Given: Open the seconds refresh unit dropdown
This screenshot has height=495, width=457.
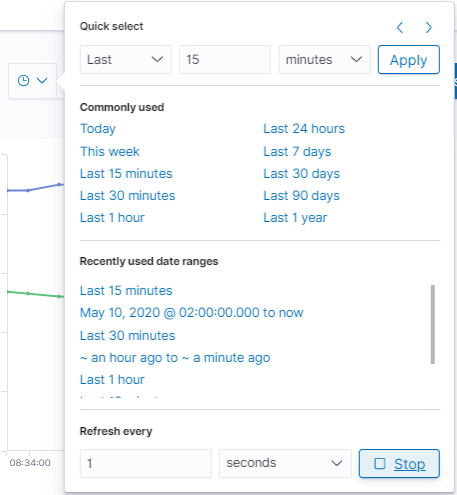Looking at the screenshot, I should point(285,463).
